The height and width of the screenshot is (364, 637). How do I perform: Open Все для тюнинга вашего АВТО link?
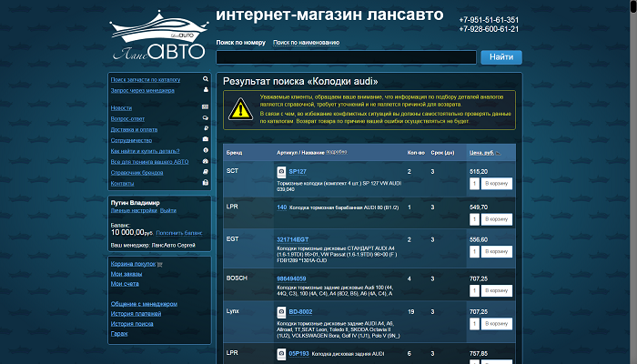coord(149,162)
